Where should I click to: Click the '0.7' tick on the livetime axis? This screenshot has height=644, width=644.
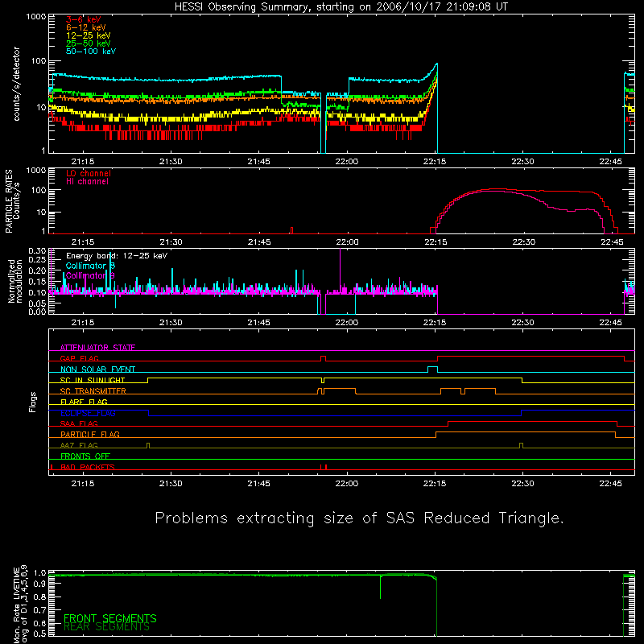(39, 609)
